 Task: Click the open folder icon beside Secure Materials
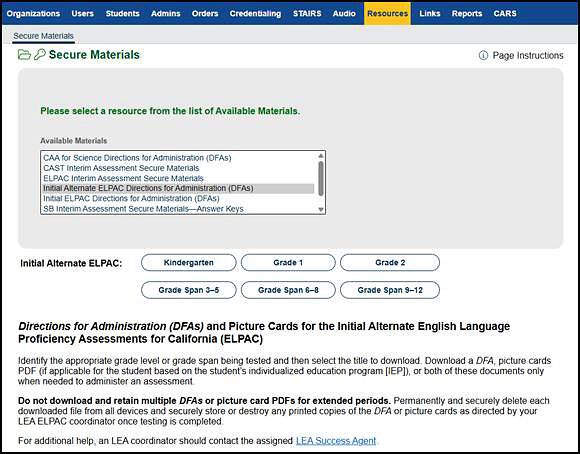[24, 55]
